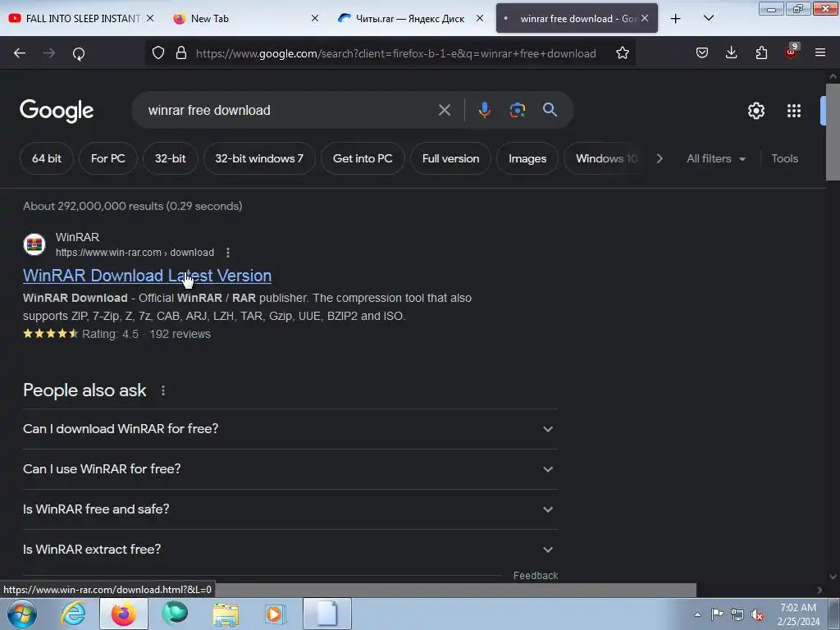This screenshot has width=840, height=630.
Task: Apply the 32-bit windows 7 chip
Action: pos(259,158)
